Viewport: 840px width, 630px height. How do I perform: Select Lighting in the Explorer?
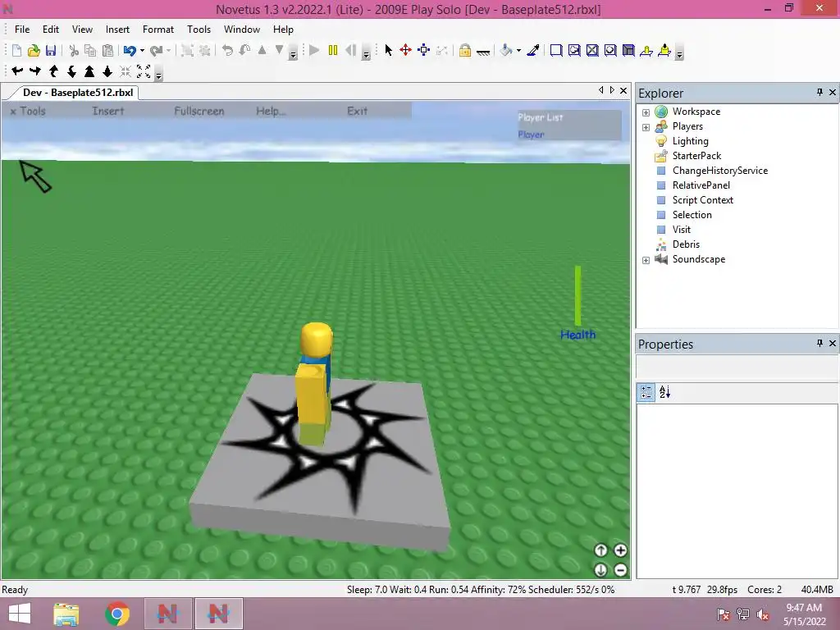coord(690,141)
